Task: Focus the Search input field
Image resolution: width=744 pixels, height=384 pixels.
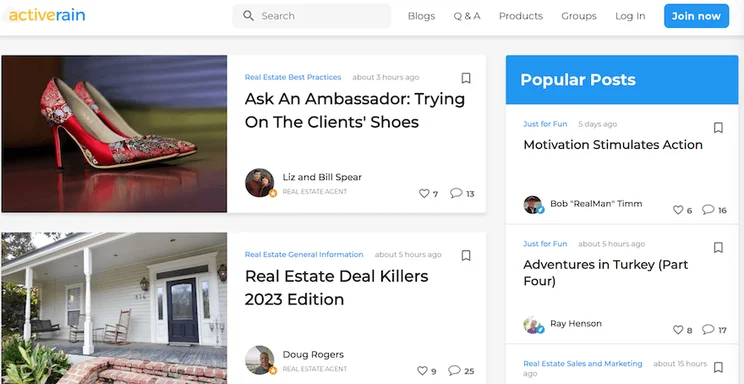Action: [x=312, y=16]
